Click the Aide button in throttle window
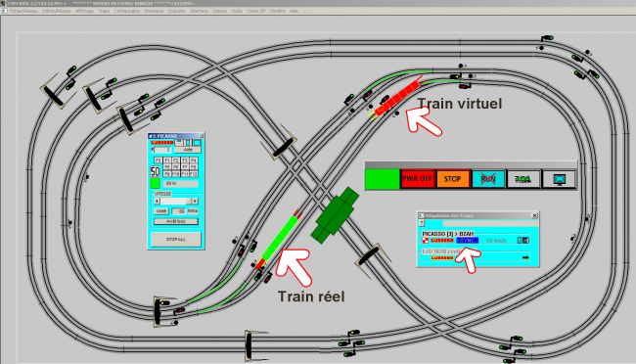The image size is (636, 364). click(x=188, y=150)
